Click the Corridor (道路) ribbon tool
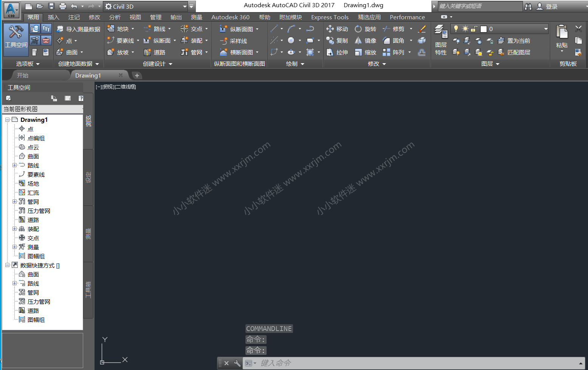 coord(155,52)
